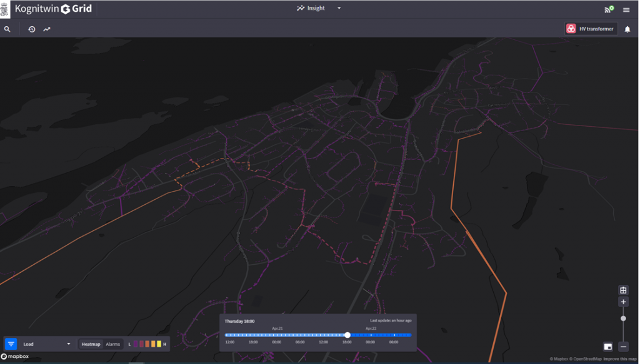Switch to Alarms view
Screen dimensions: 640x364
tap(113, 344)
